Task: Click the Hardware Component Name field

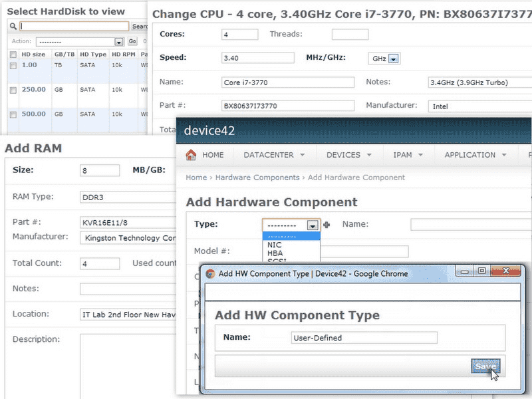Action: point(471,225)
